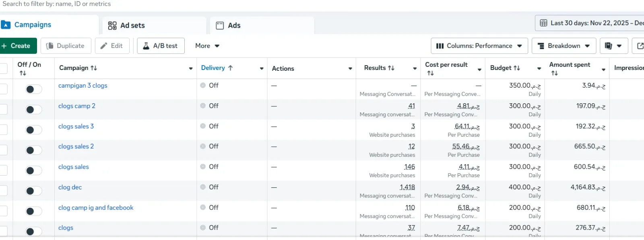
Task: Click the export icon at the toolbar edge
Action: (x=639, y=46)
